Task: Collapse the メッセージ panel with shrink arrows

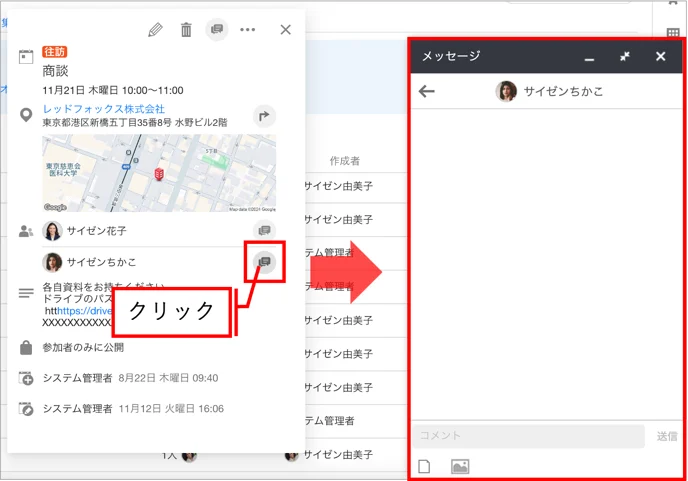Action: pos(625,56)
